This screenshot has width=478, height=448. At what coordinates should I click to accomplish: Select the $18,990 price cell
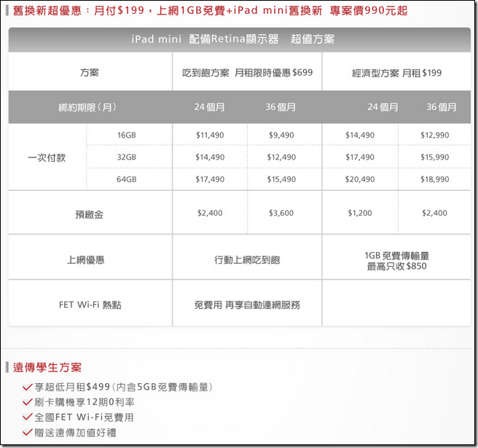click(435, 179)
